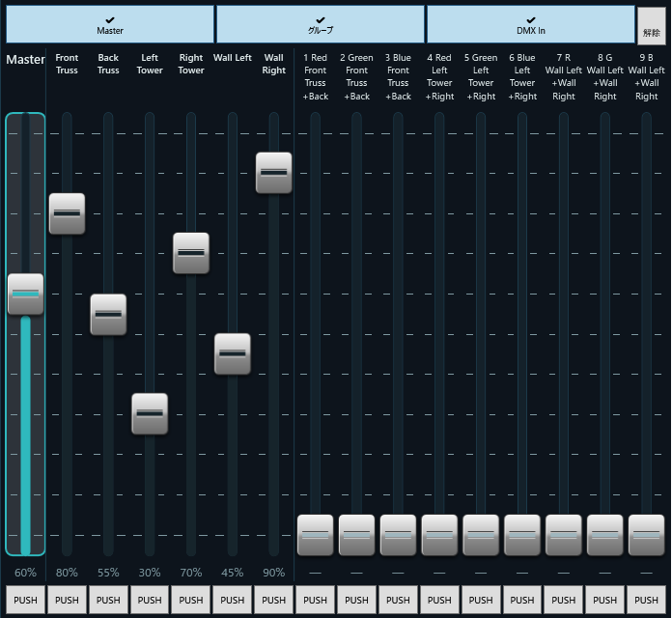
Task: Click the Right Tower fader handle
Action: [191, 253]
